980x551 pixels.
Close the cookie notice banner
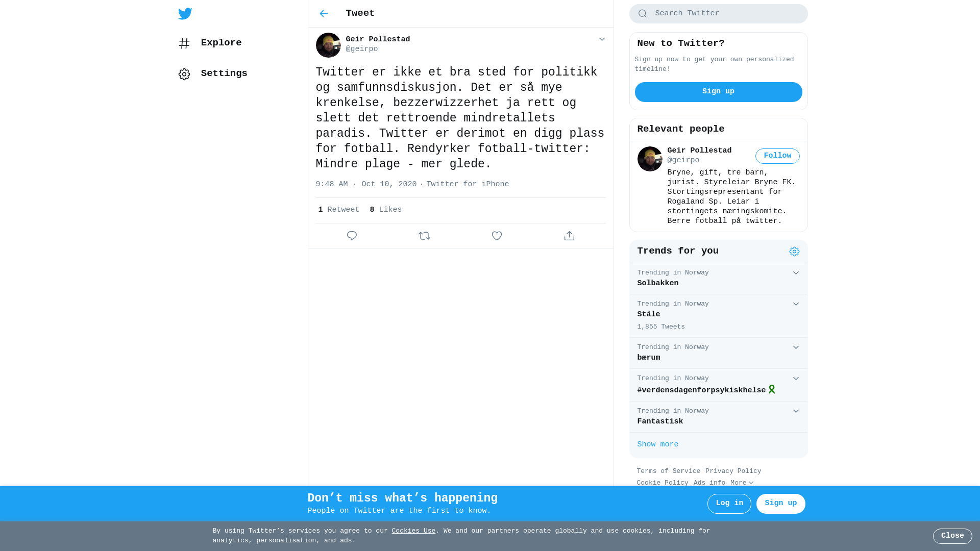coord(952,536)
